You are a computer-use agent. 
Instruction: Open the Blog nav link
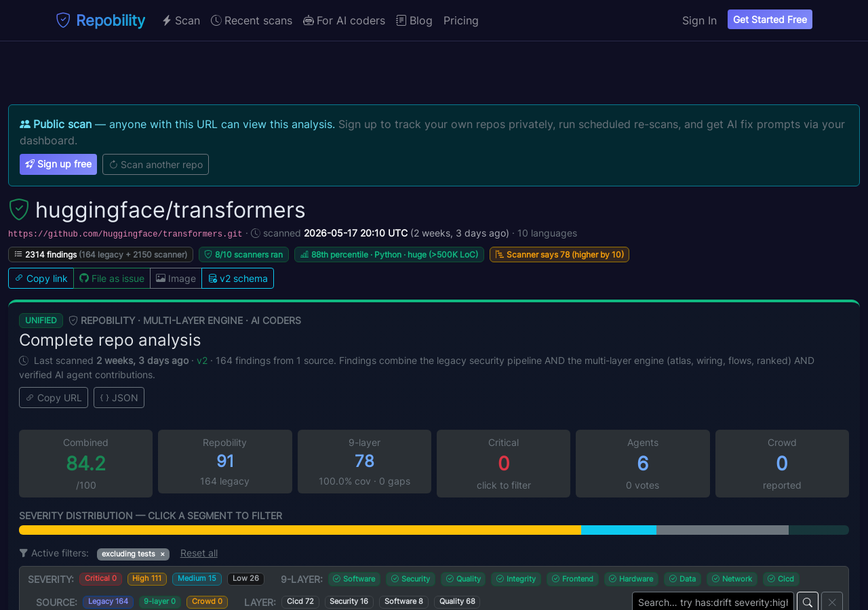(x=414, y=20)
